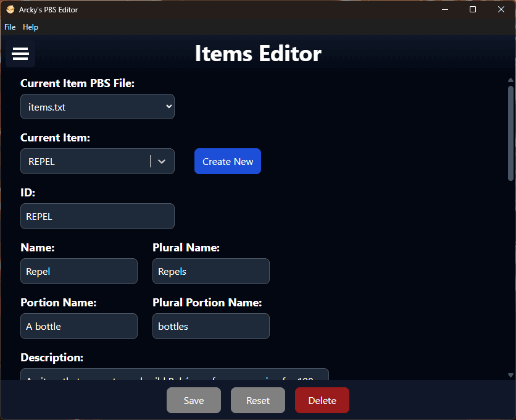Click the Plural Portion Name field

210,326
